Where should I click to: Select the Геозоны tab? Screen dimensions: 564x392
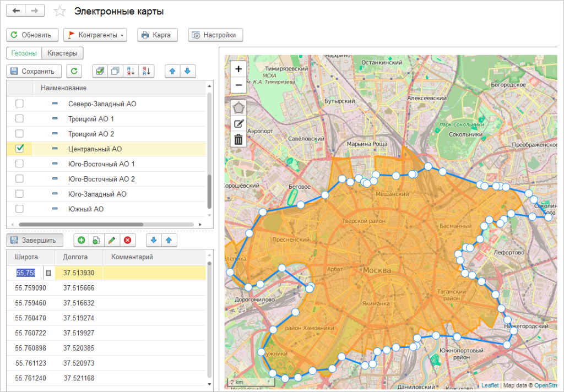[x=24, y=53]
